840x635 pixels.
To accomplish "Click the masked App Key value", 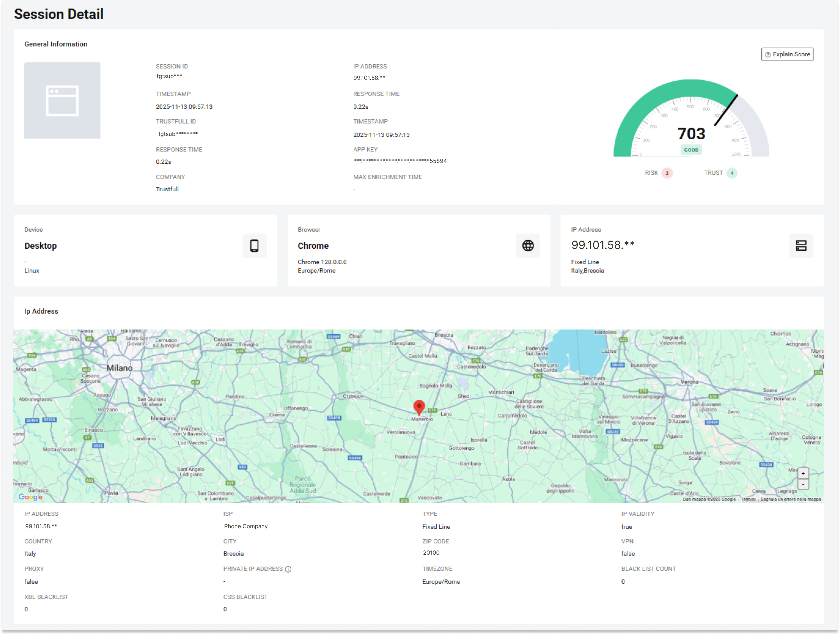I will pos(399,161).
